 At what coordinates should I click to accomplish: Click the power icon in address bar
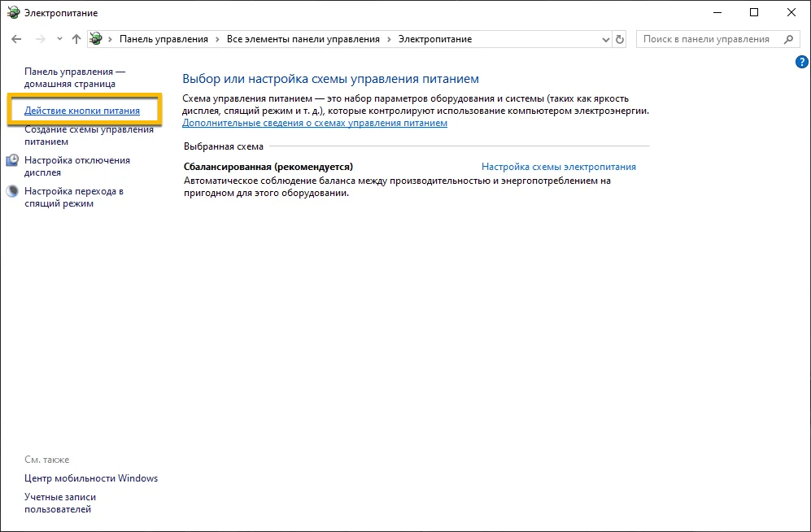(97, 39)
